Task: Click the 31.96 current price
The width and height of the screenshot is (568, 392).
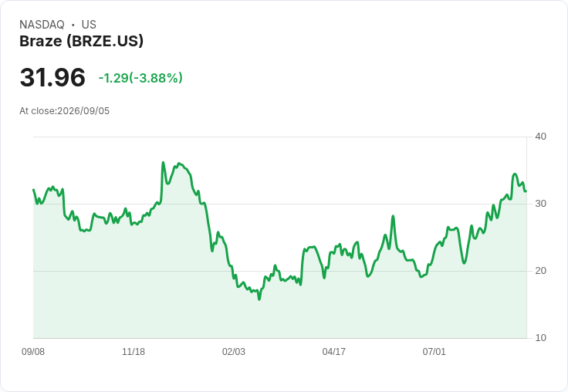Action: tap(52, 77)
